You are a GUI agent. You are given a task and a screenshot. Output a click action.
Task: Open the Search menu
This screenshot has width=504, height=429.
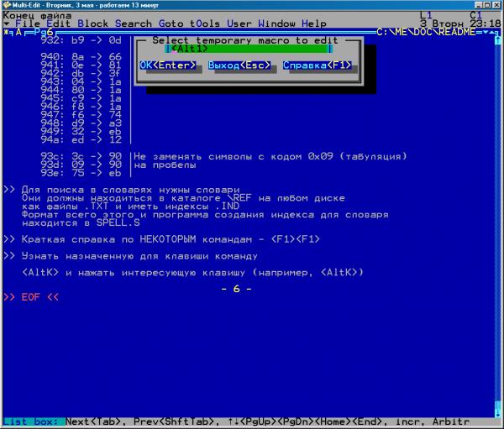pyautogui.click(x=134, y=24)
